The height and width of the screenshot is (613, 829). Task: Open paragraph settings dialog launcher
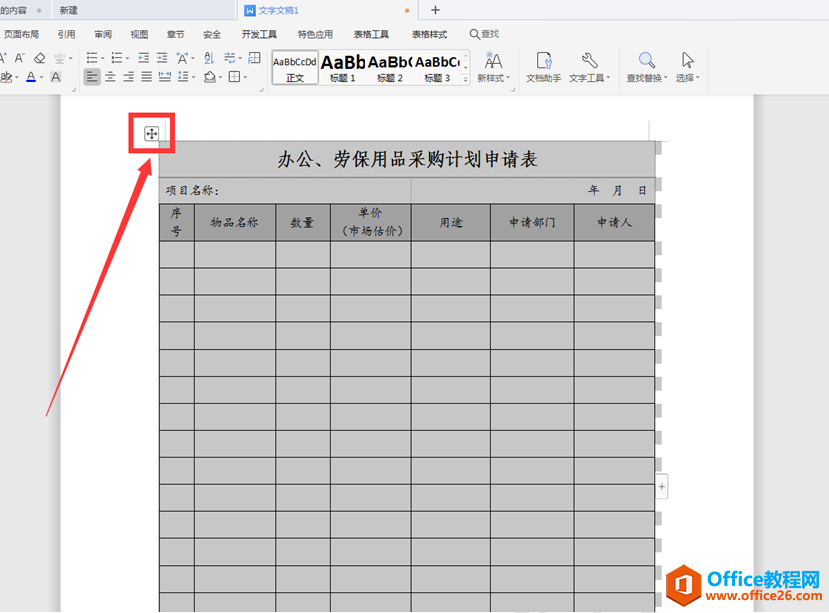coord(261,90)
